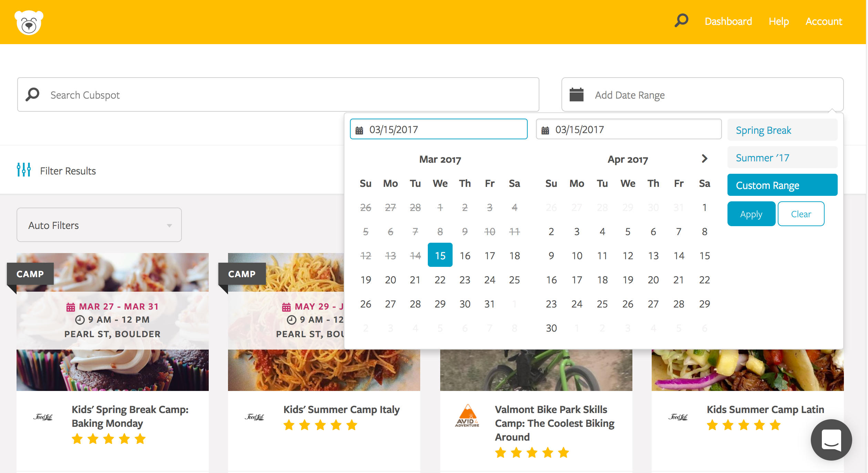Click the header search magnifier icon
The image size is (868, 473).
click(681, 21)
